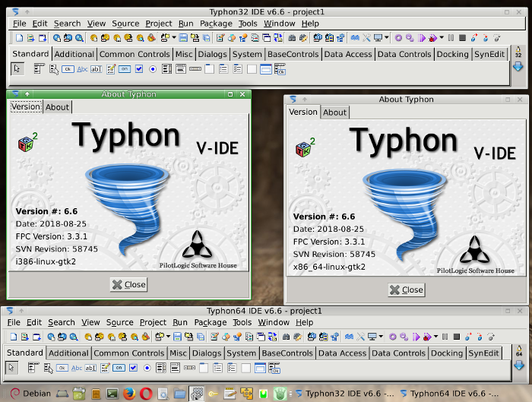This screenshot has width=532, height=402.
Task: Launch Firefox from taskbar
Action: pos(129,394)
